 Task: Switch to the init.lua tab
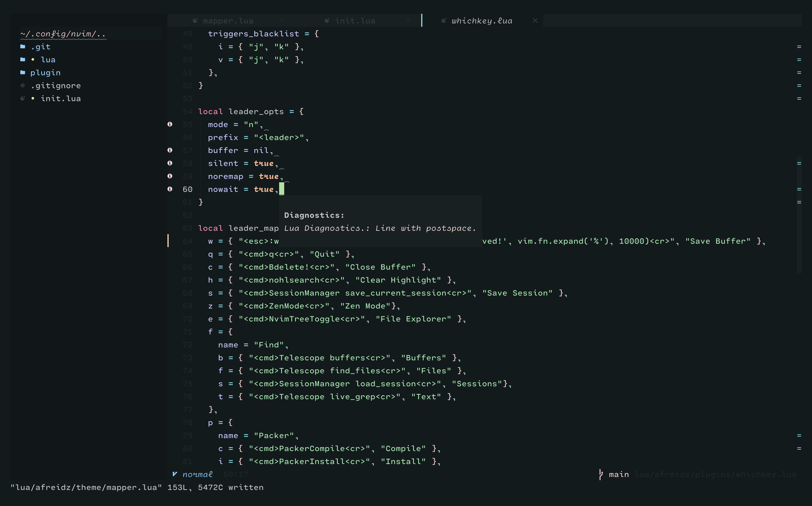point(355,21)
